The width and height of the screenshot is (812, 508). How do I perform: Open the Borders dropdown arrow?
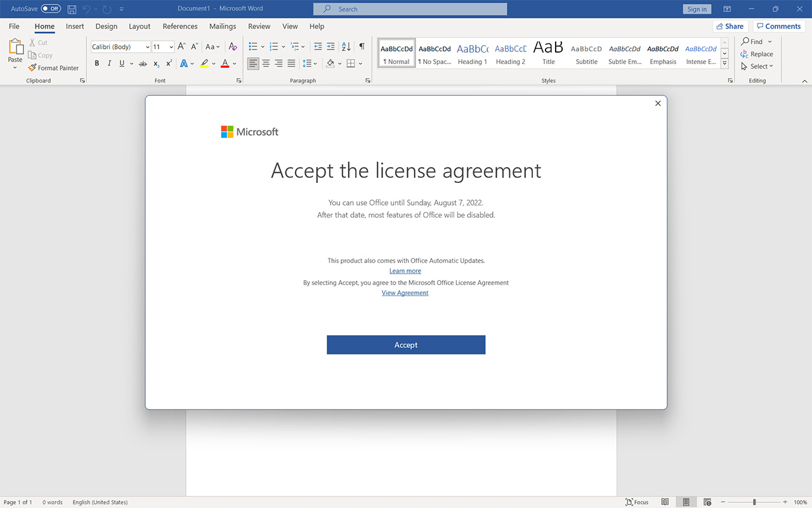[x=360, y=63]
